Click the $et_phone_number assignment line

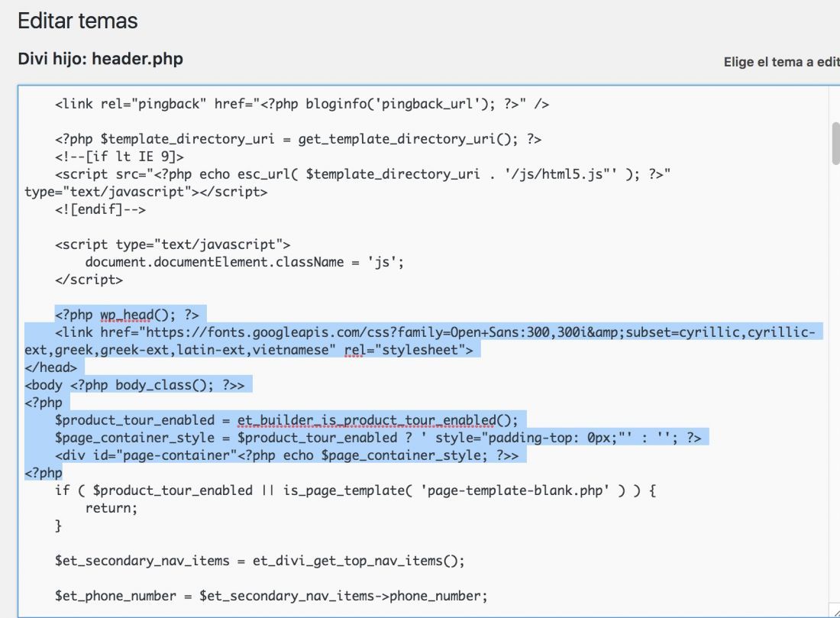(x=271, y=596)
